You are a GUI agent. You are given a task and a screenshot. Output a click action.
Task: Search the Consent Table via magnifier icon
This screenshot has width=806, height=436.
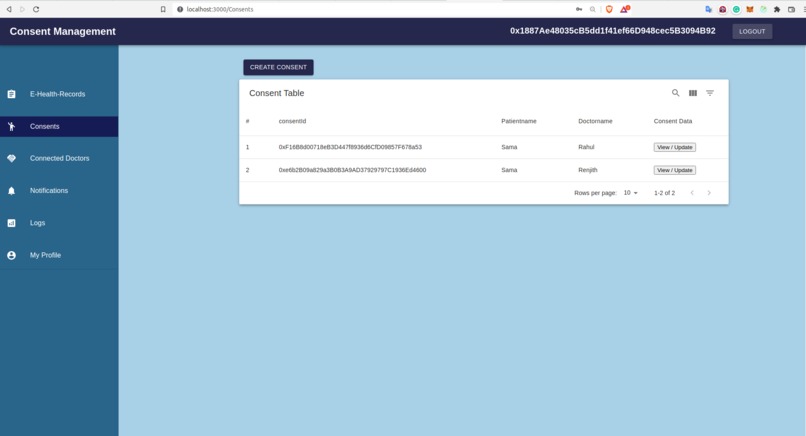pyautogui.click(x=675, y=93)
